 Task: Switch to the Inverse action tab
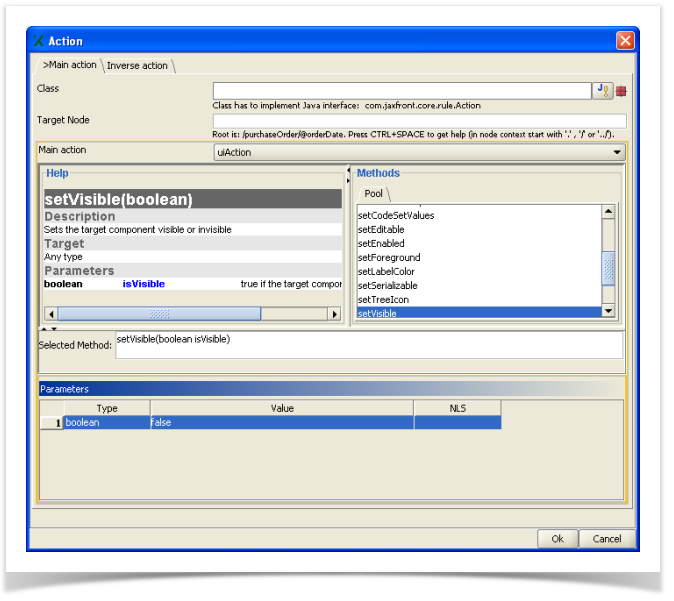click(138, 66)
